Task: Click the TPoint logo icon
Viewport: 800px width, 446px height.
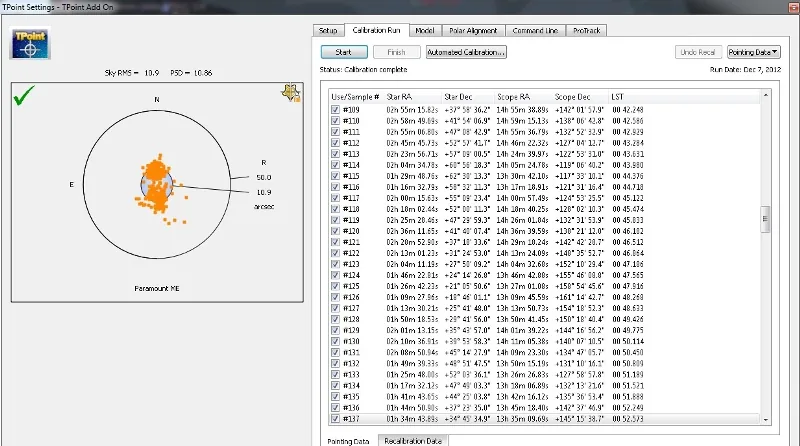Action: [30, 43]
